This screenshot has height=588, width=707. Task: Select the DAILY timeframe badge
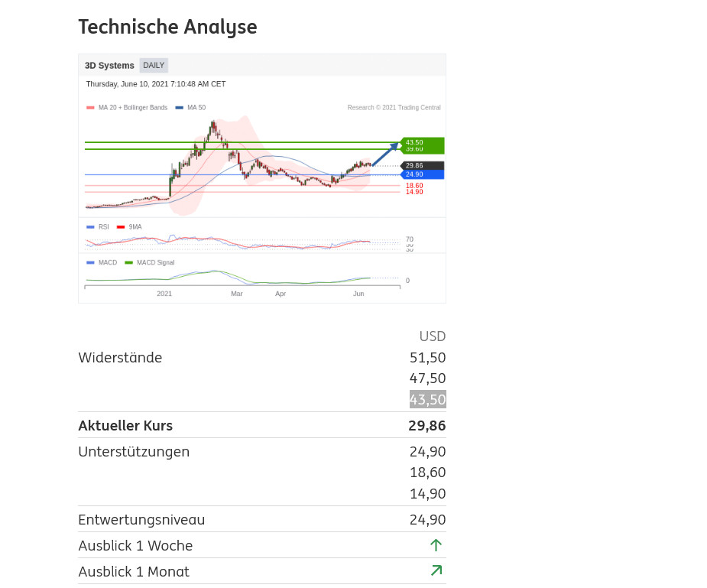point(154,66)
